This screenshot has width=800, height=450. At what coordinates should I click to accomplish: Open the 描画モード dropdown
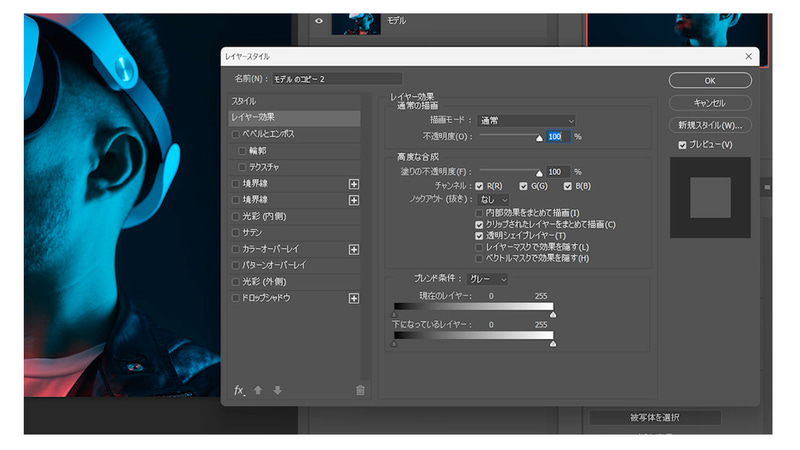tap(526, 121)
